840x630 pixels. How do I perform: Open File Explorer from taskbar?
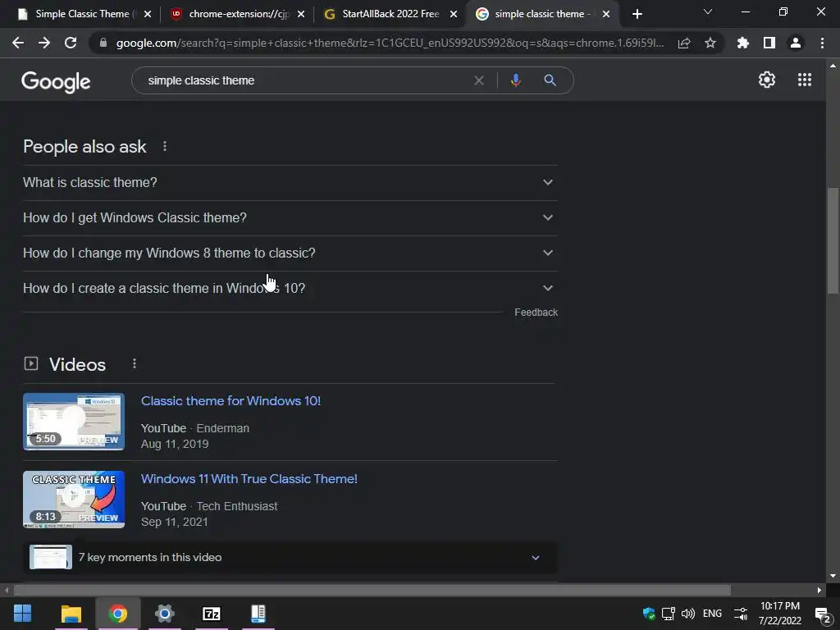71,614
